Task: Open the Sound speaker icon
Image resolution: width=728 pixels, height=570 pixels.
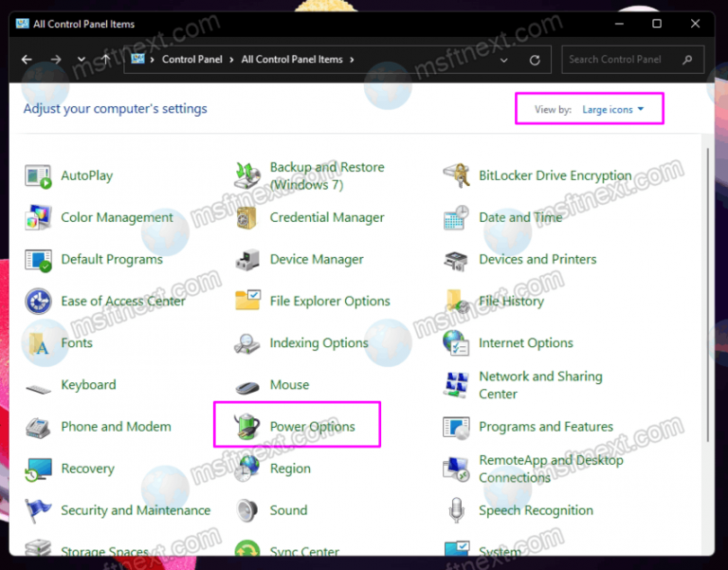Action: pos(247,510)
